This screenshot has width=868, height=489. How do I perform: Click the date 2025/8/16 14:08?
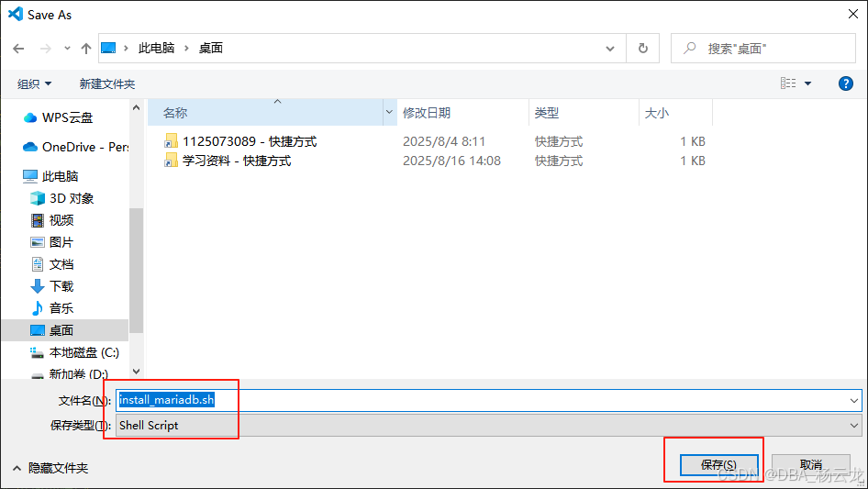click(x=451, y=161)
